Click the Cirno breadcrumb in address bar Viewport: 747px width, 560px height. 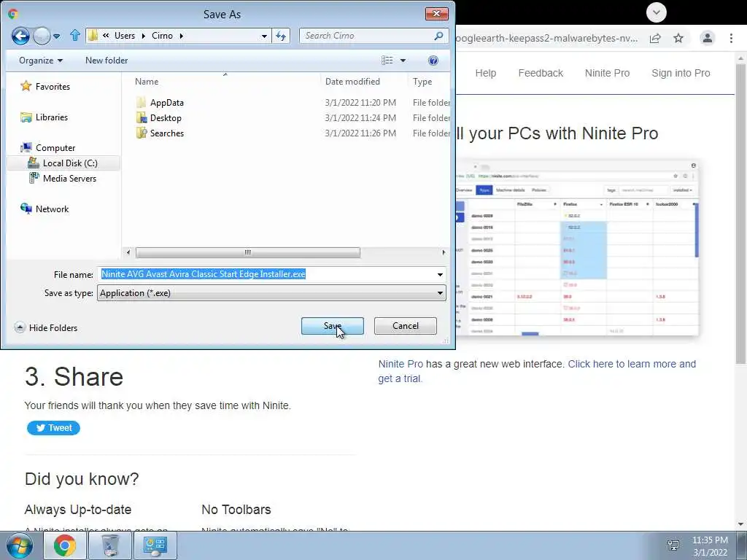pyautogui.click(x=162, y=36)
